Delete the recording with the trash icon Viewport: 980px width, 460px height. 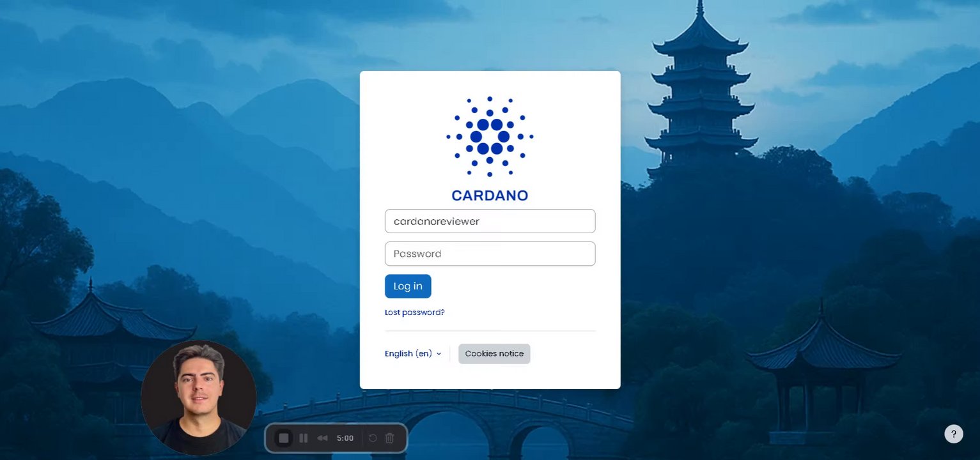click(x=389, y=438)
